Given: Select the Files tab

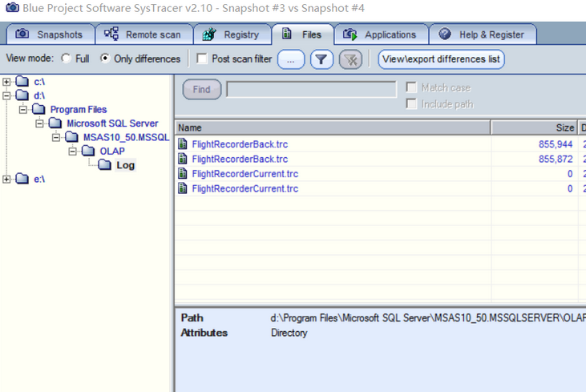Looking at the screenshot, I should pos(303,34).
